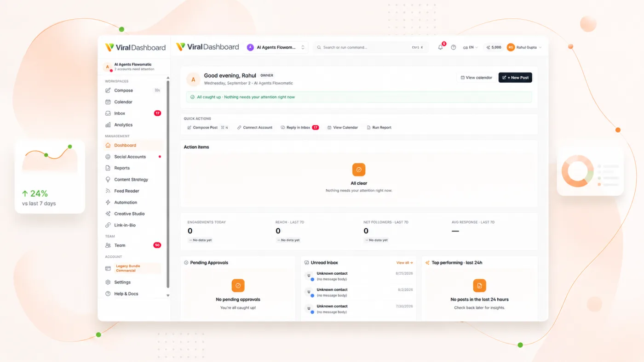Open Team in the sidebar
This screenshot has width=644, height=362.
click(133, 245)
